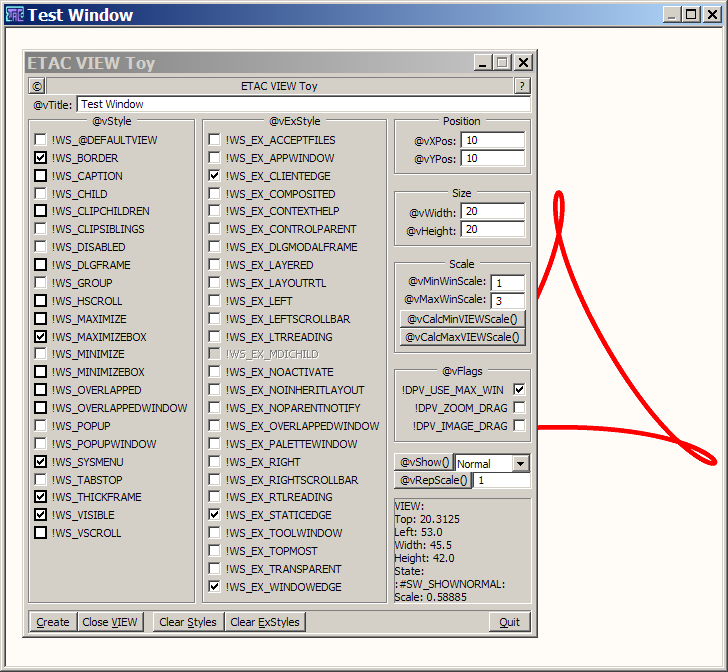
Task: Click the copyright icon button
Action: coord(37,87)
